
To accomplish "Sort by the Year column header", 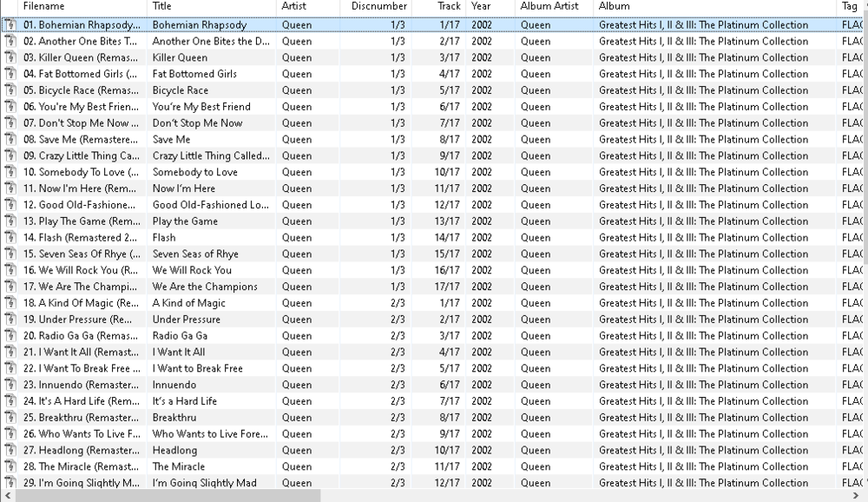I will (x=490, y=7).
